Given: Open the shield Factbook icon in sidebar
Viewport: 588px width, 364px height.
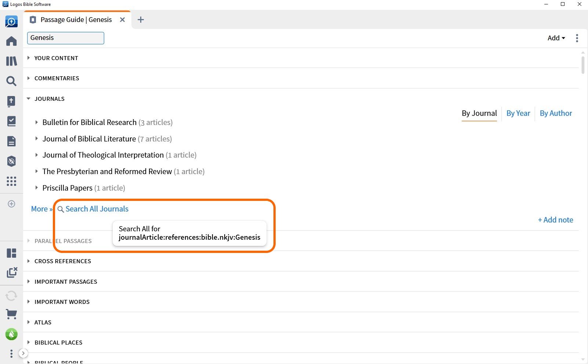Looking at the screenshot, I should point(11,161).
